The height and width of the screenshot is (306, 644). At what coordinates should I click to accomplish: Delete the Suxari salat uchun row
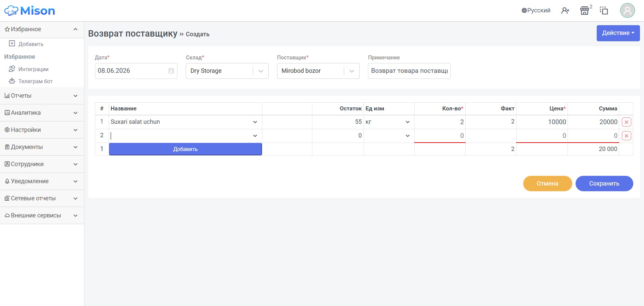(x=626, y=122)
